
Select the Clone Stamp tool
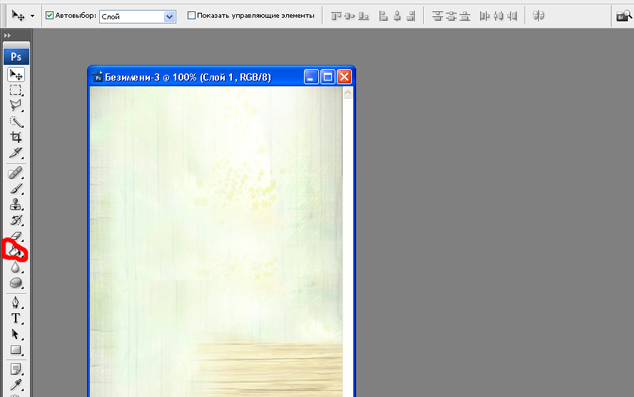16,205
